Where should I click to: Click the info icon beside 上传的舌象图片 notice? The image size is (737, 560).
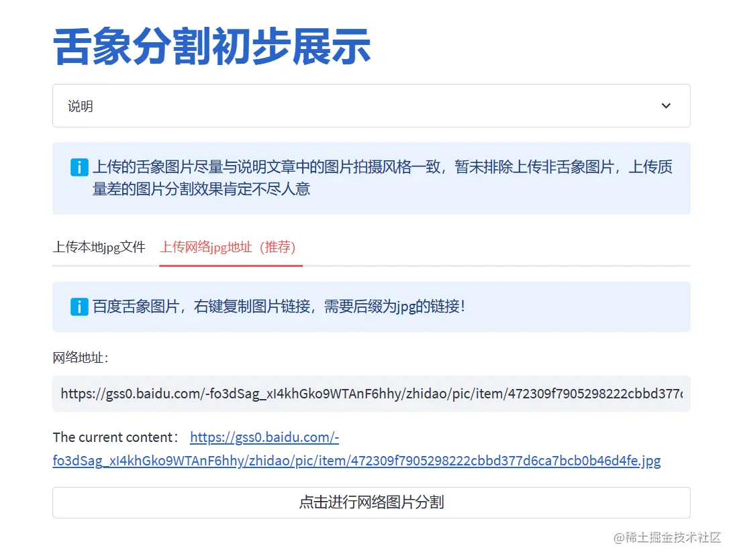pyautogui.click(x=79, y=167)
